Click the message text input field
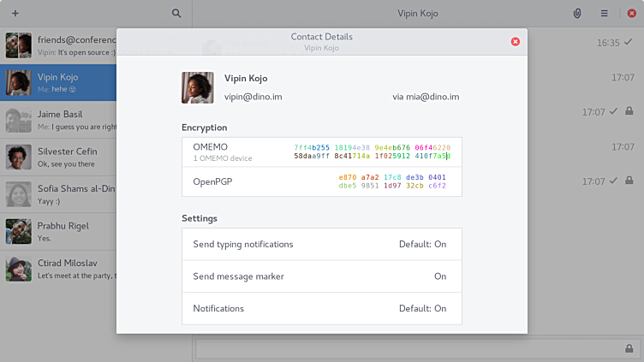 coord(402,348)
